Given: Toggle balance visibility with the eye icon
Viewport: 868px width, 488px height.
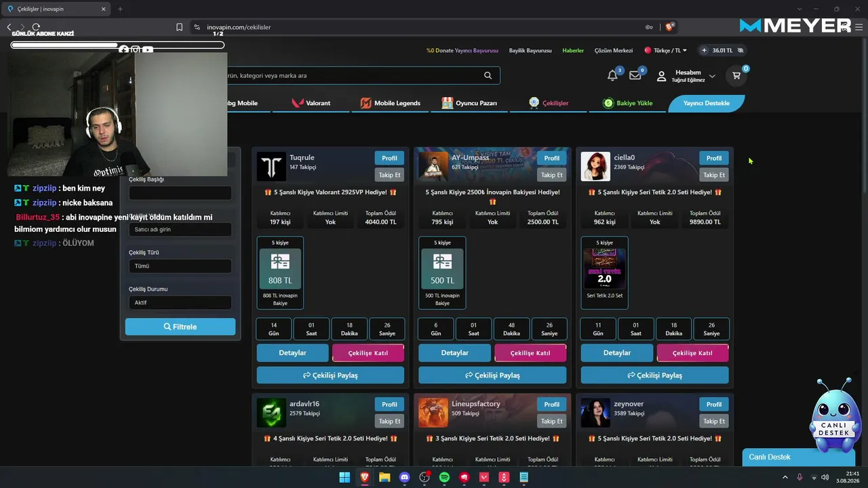Looking at the screenshot, I should coord(741,50).
